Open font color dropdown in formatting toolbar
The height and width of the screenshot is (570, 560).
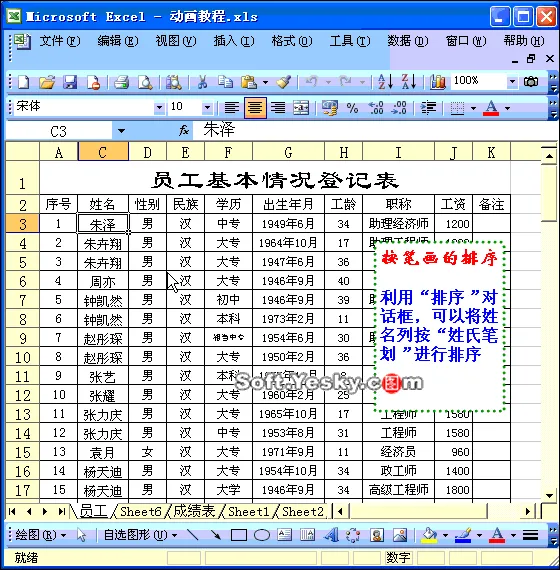tap(508, 108)
